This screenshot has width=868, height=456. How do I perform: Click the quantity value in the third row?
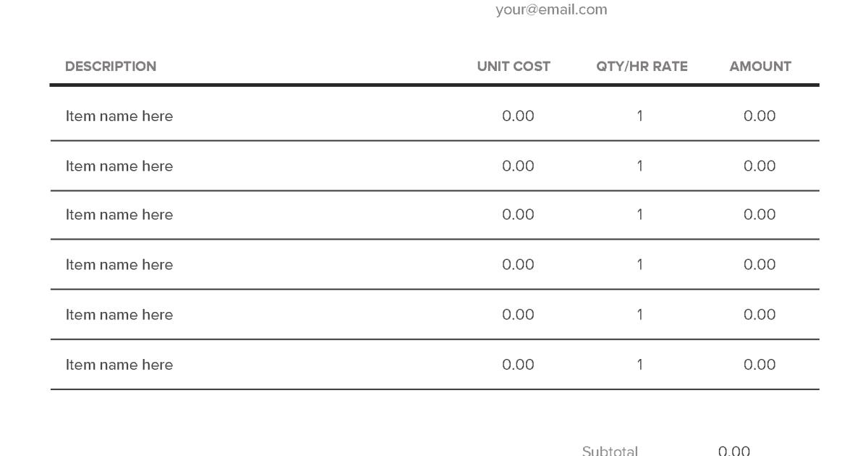coord(640,215)
